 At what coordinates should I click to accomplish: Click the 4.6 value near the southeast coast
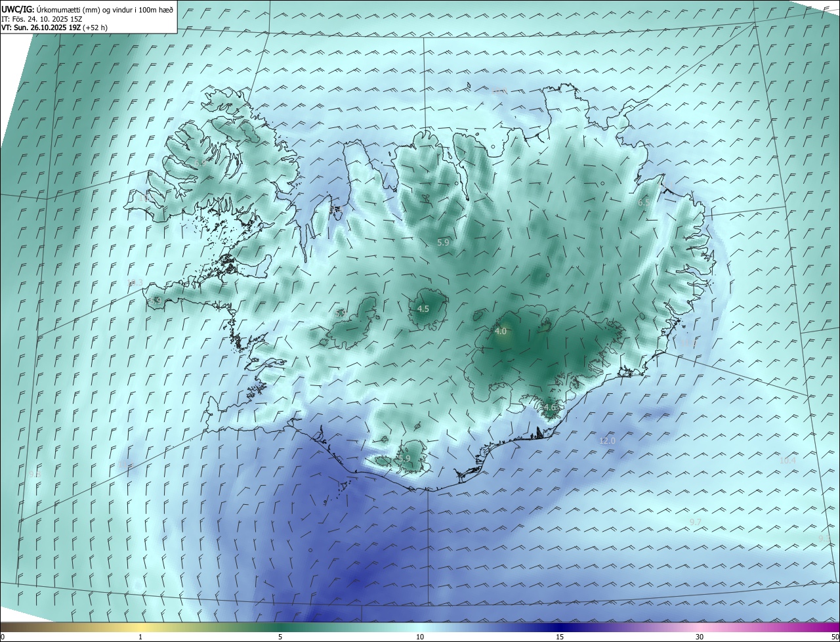click(x=550, y=408)
